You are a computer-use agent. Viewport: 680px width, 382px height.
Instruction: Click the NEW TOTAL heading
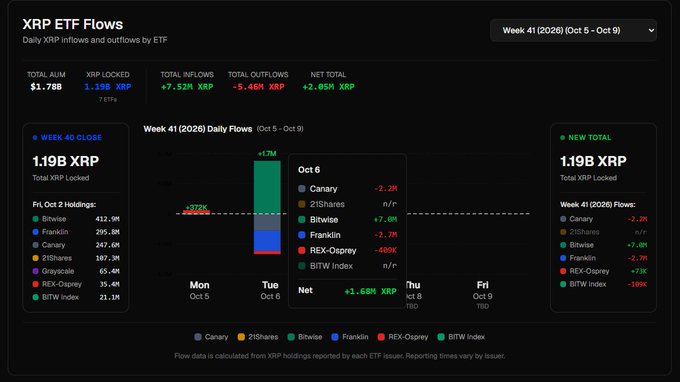click(589, 137)
